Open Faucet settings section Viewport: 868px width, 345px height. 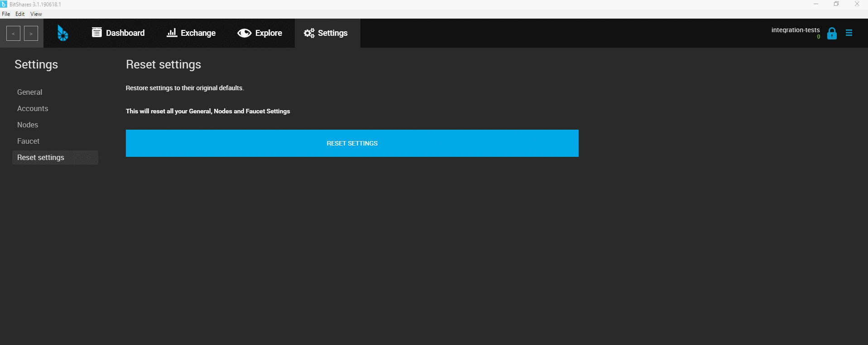pos(29,141)
